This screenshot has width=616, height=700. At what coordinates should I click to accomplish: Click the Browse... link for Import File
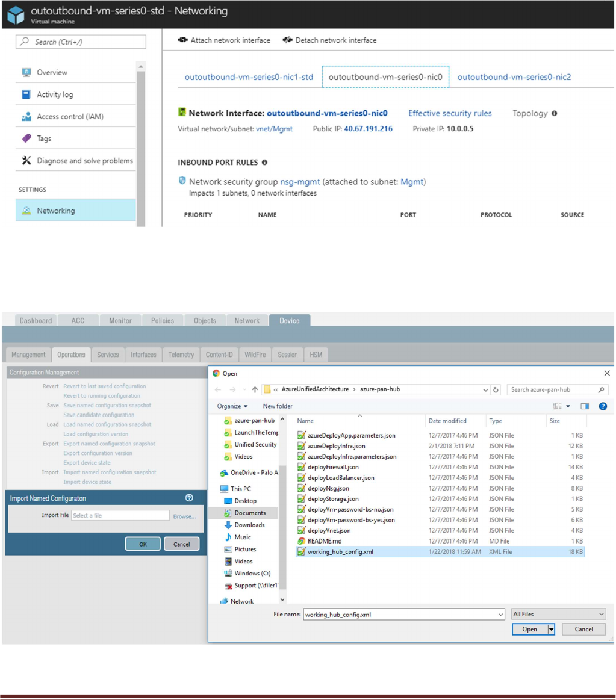[184, 516]
